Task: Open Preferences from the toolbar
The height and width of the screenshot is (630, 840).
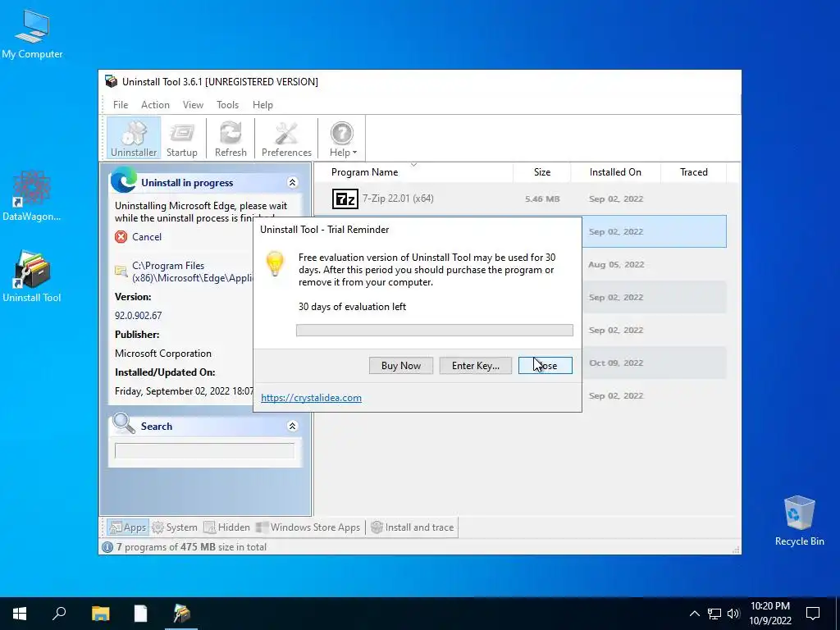Action: click(x=286, y=139)
